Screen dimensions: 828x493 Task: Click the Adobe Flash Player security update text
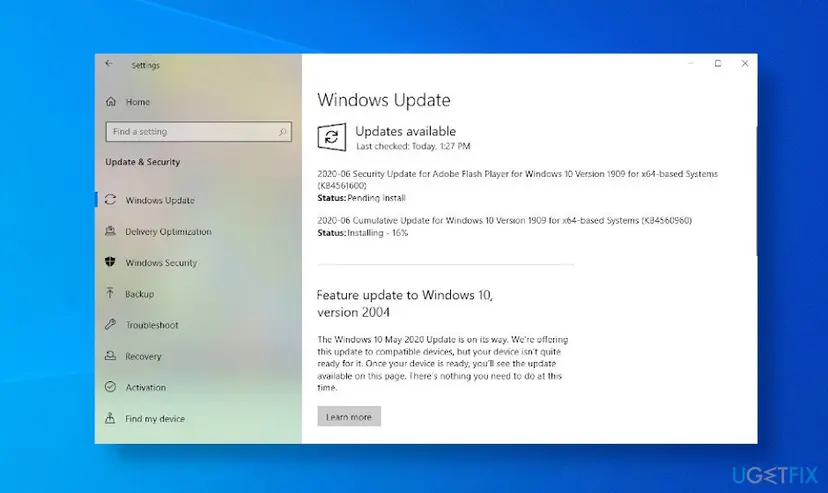tap(518, 179)
